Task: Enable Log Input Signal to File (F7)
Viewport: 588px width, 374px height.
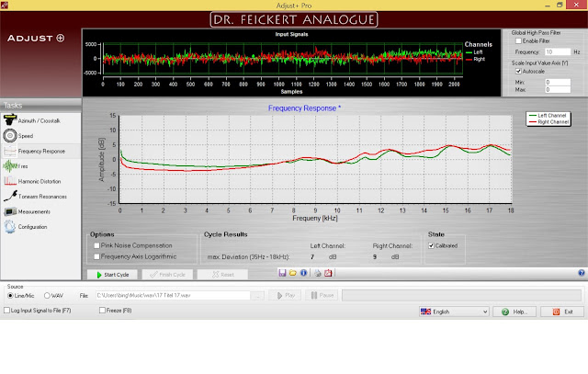Action: [6, 311]
